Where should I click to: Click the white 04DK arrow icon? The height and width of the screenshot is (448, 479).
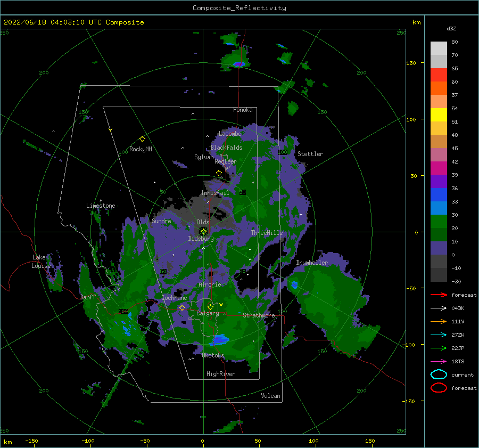(x=439, y=308)
